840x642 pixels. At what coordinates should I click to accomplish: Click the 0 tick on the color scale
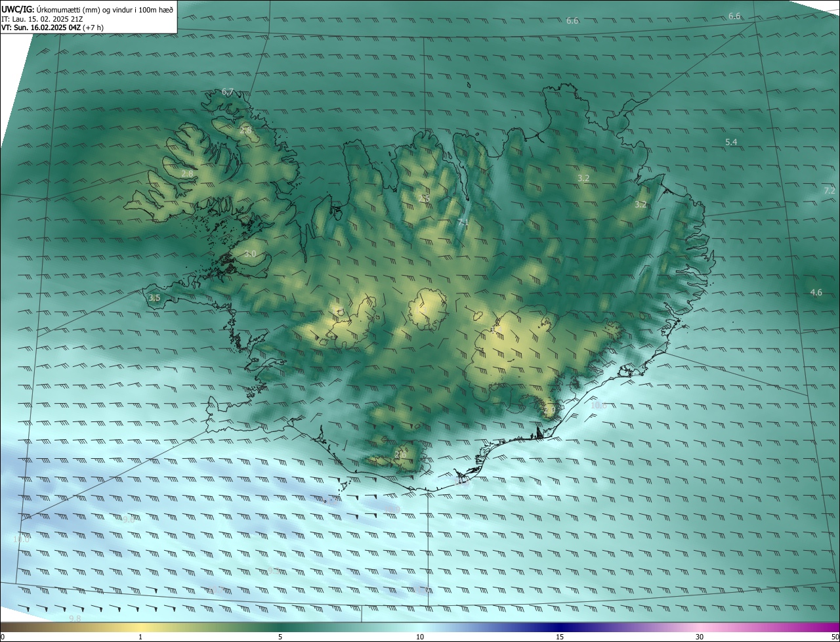tap(3, 637)
